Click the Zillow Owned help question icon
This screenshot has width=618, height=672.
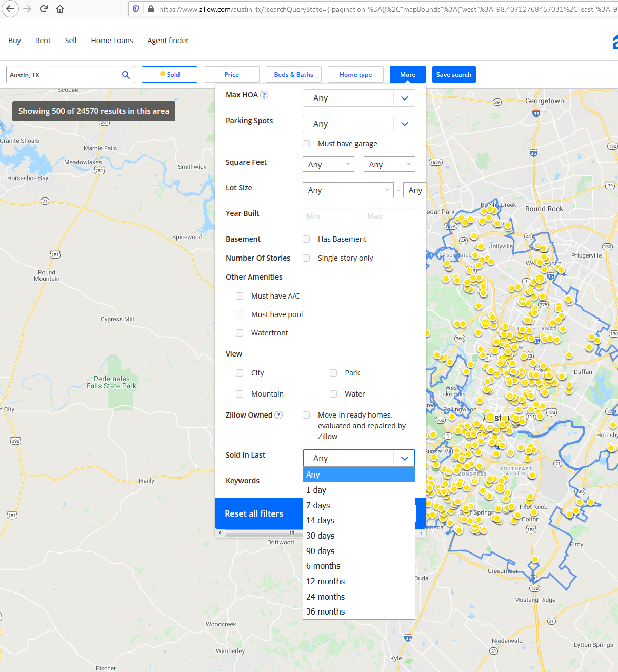278,415
